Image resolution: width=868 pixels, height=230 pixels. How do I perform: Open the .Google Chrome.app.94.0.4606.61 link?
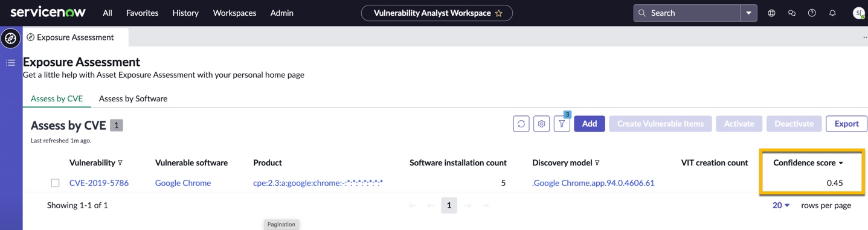[593, 183]
